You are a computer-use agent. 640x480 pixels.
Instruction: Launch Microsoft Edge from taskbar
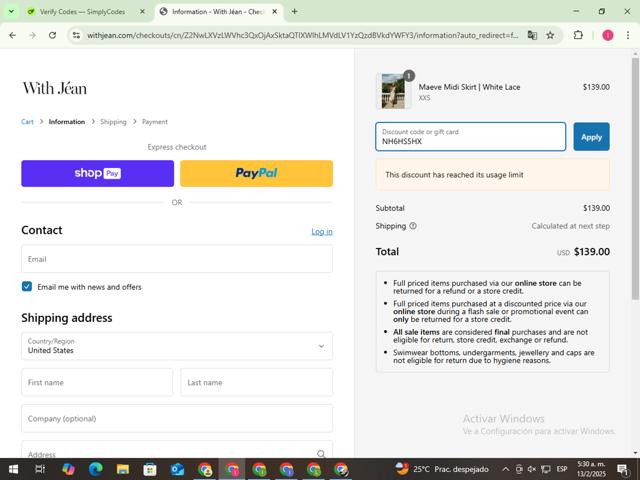(96, 469)
